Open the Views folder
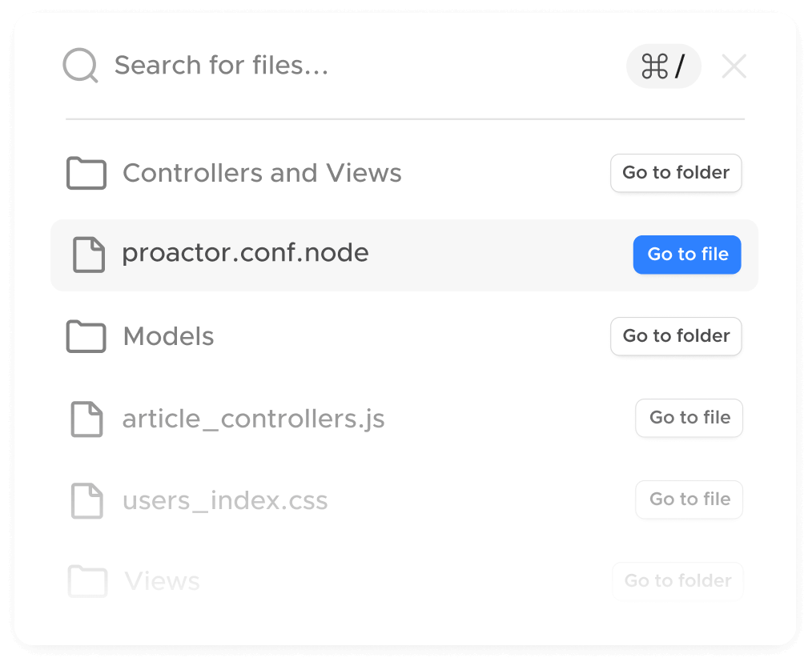 677,581
